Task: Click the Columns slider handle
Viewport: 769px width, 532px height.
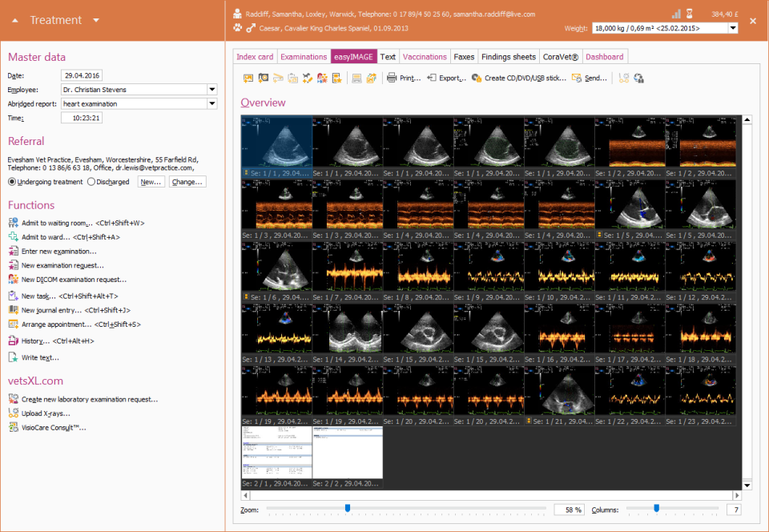Action: (x=656, y=509)
